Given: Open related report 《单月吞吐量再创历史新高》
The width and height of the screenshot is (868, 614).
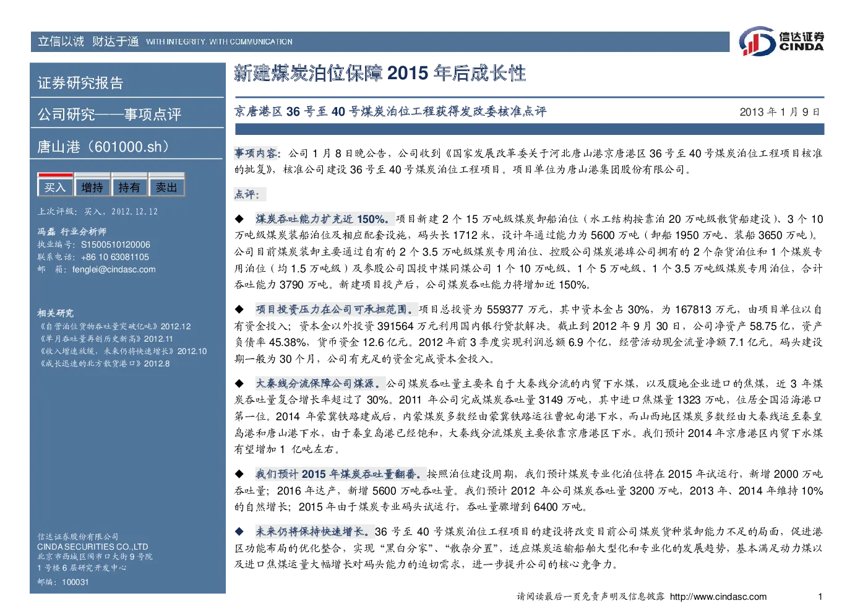Looking at the screenshot, I should pyautogui.click(x=105, y=339).
